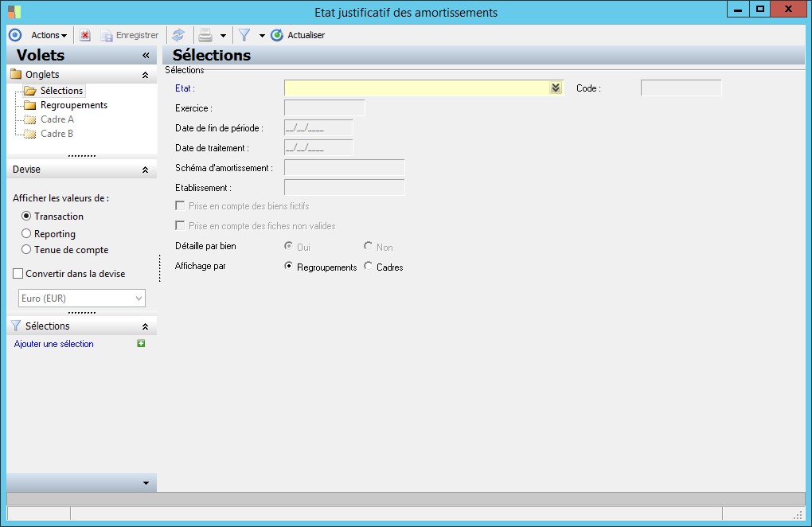This screenshot has height=527, width=812.
Task: Open the Etat dropdown arrow
Action: coord(556,88)
